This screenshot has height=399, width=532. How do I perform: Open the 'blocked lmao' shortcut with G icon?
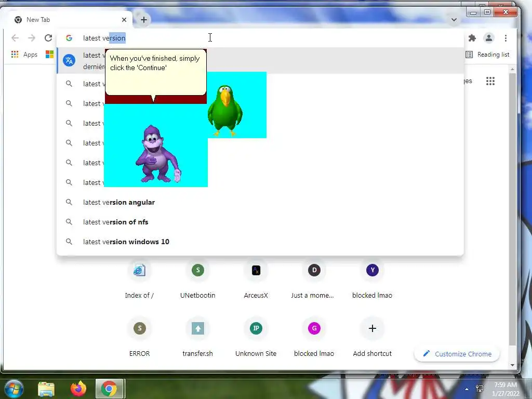pos(314,338)
